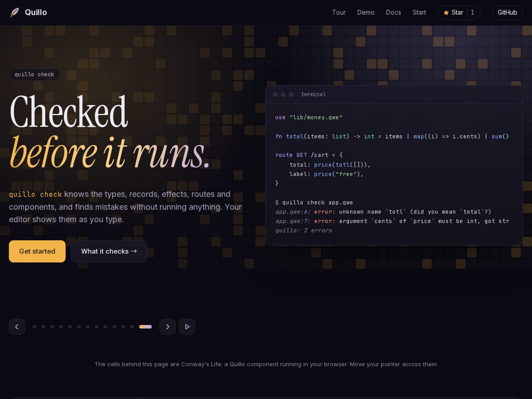Screen dimensions: 532x399
Task: Click the 'total: price(totl([])),' line
Action: [330, 164]
